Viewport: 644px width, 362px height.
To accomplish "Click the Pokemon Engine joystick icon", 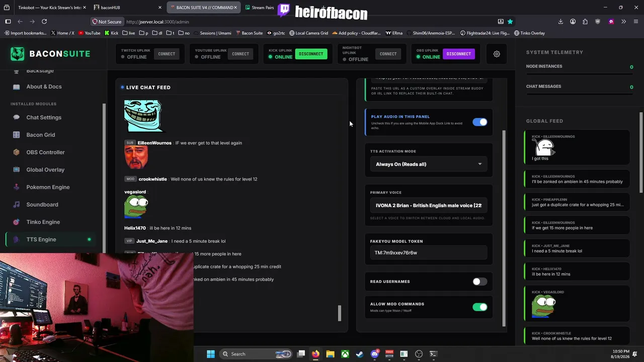I will (16, 187).
